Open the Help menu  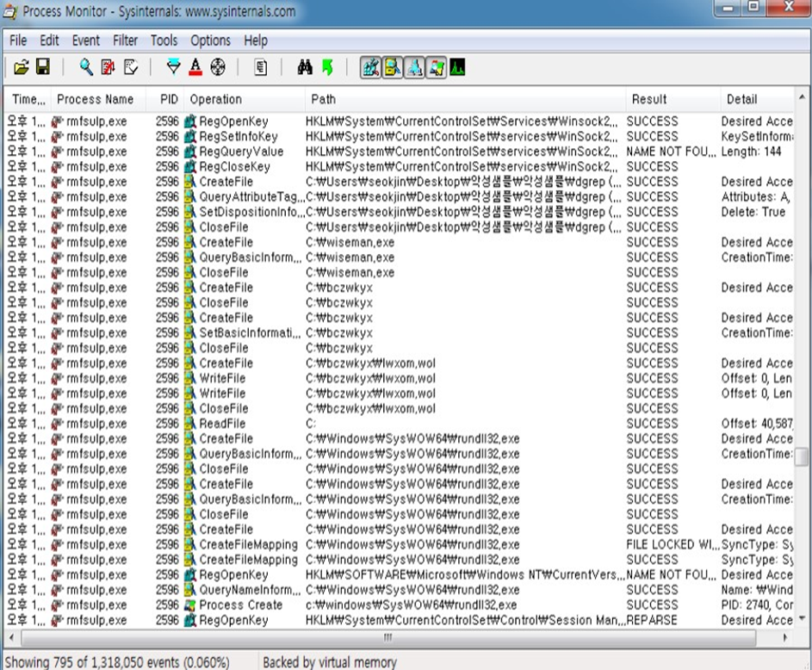256,40
